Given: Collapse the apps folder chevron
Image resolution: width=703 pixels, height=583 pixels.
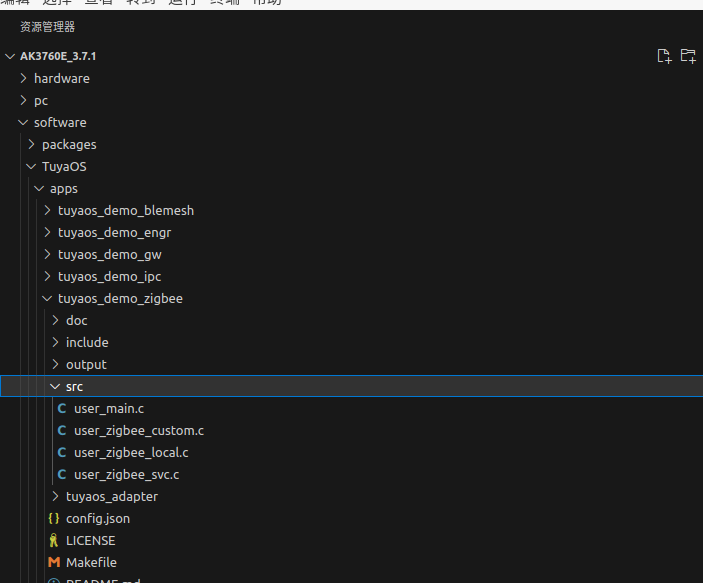Looking at the screenshot, I should point(39,188).
